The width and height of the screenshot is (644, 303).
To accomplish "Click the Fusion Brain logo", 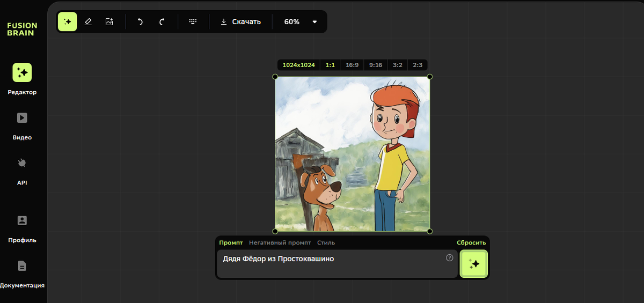I will (x=22, y=29).
